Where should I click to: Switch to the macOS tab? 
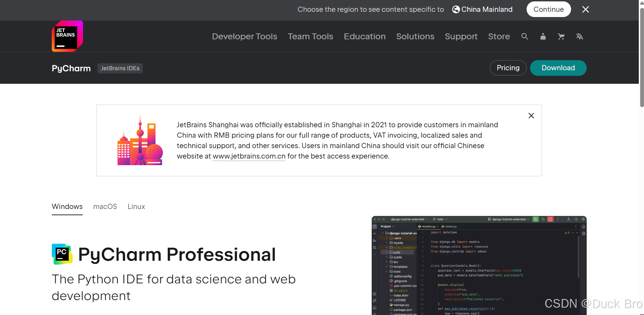pyautogui.click(x=105, y=207)
